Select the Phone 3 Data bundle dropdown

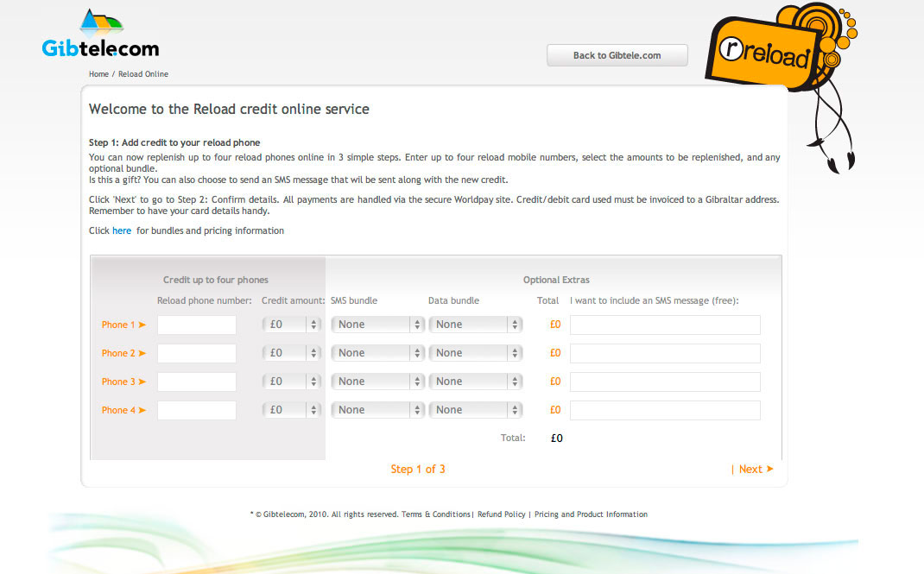pos(475,382)
